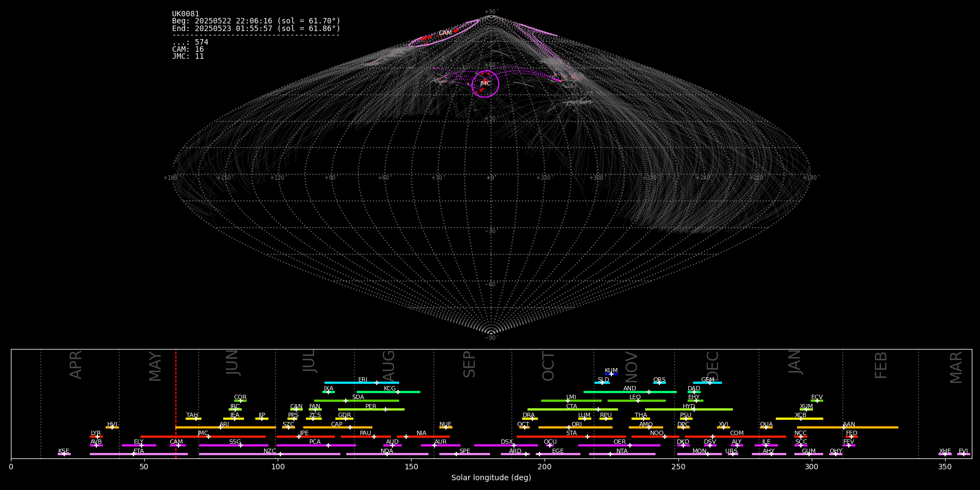Click the CAM radiant label on sky map

click(445, 33)
